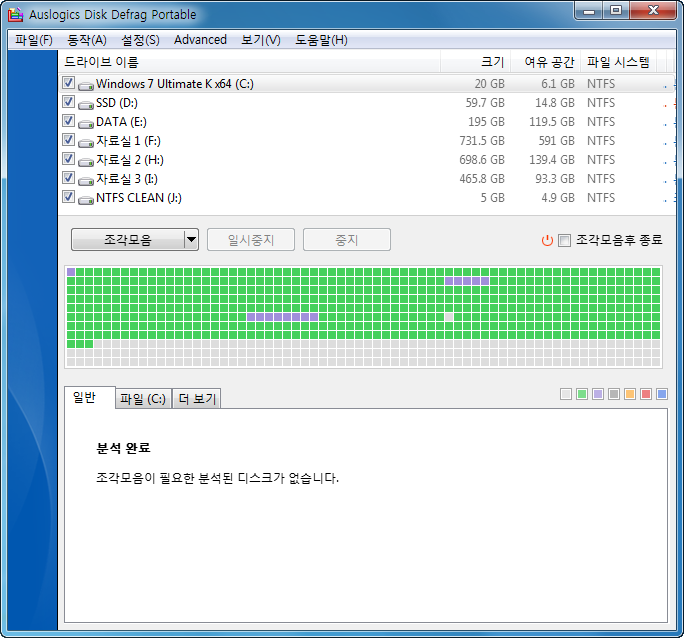Open the 동작(A) menu
The width and height of the screenshot is (684, 638).
coord(87,40)
